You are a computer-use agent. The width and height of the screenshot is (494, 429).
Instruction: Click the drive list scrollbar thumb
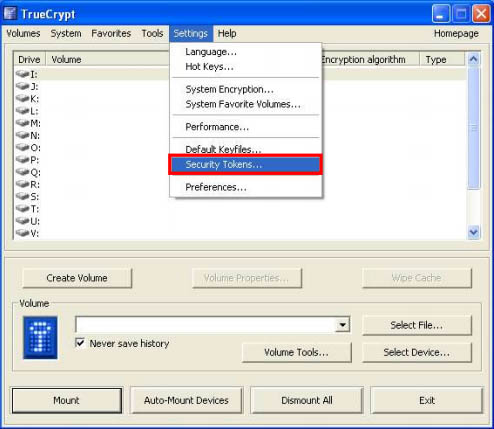pyautogui.click(x=473, y=128)
